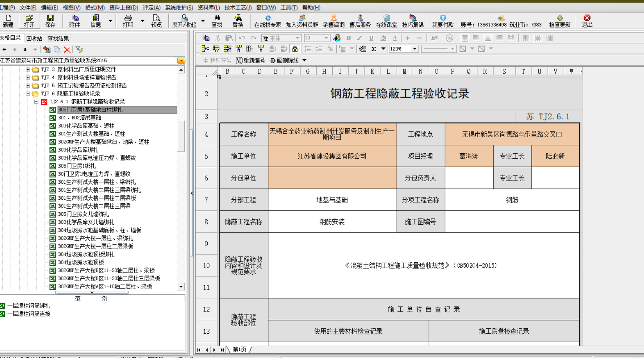Click the 特殊符号 button
This screenshot has width=644, height=358.
click(x=217, y=60)
